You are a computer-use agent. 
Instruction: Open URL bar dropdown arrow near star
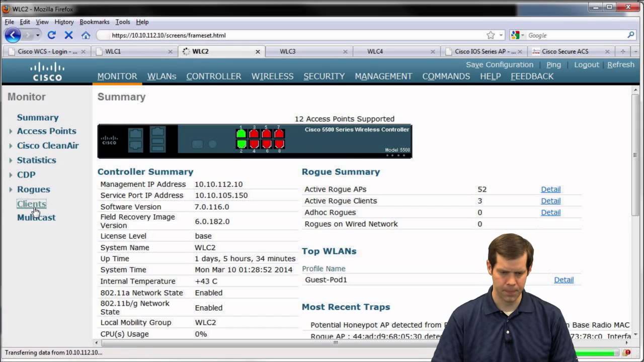coord(501,35)
